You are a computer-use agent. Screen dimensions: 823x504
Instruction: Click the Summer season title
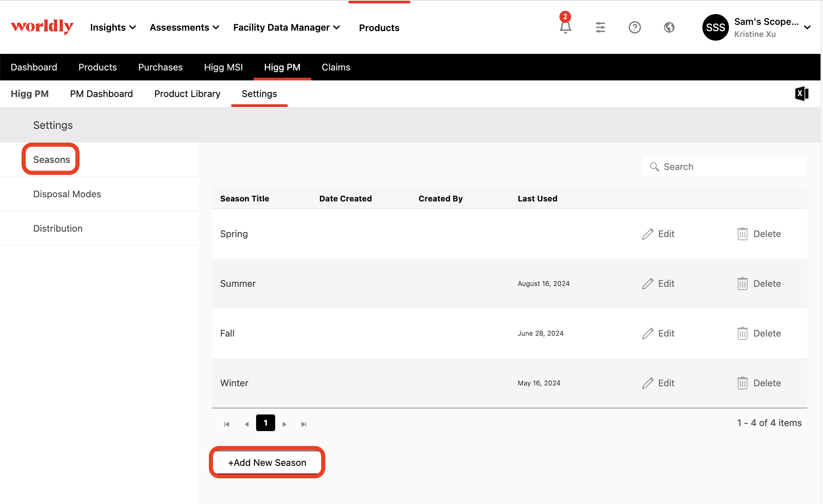(238, 283)
